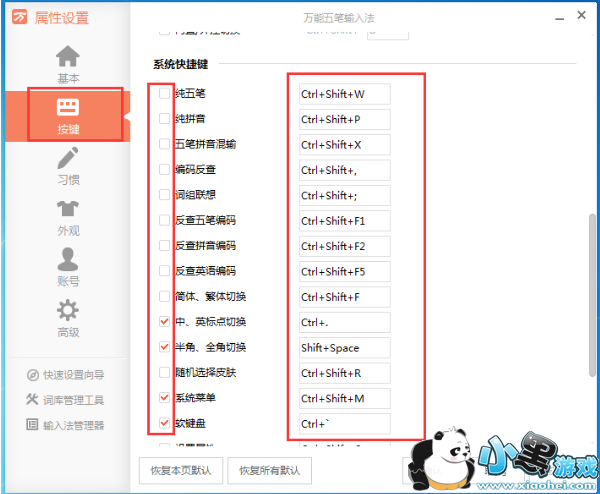This screenshot has width=600, height=494.
Task: Enable 反查五笔编码 checkbox
Action: click(x=164, y=220)
